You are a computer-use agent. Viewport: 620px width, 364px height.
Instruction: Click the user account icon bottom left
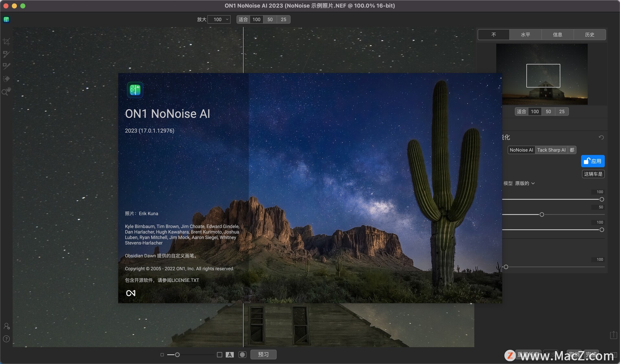6,326
